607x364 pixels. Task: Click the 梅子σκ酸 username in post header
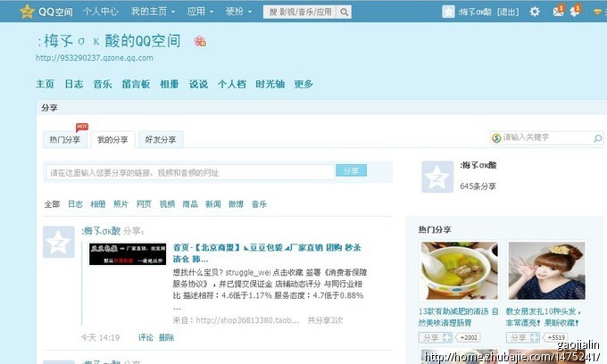coord(102,231)
